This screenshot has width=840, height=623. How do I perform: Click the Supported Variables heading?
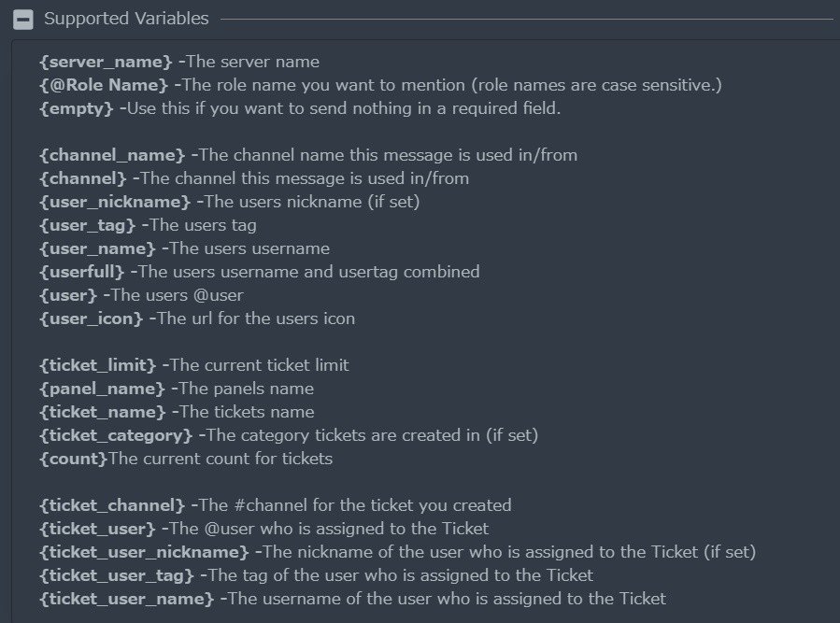126,19
